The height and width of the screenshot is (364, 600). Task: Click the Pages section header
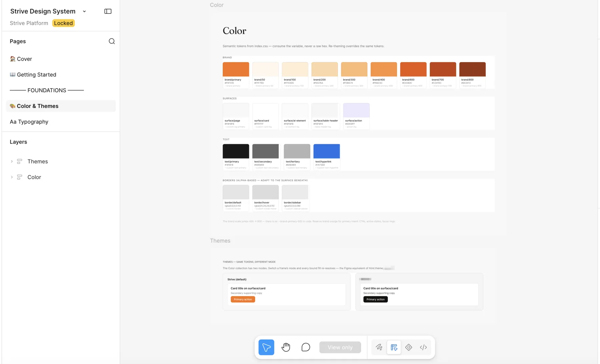(x=18, y=41)
